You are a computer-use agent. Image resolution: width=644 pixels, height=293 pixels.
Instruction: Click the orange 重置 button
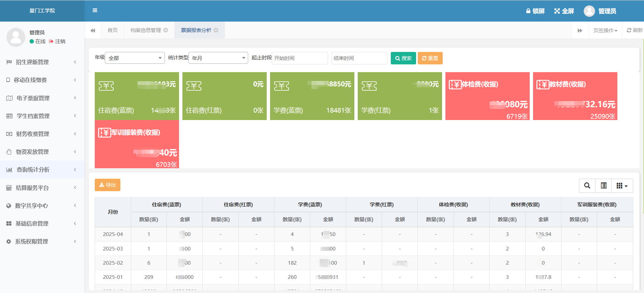430,58
